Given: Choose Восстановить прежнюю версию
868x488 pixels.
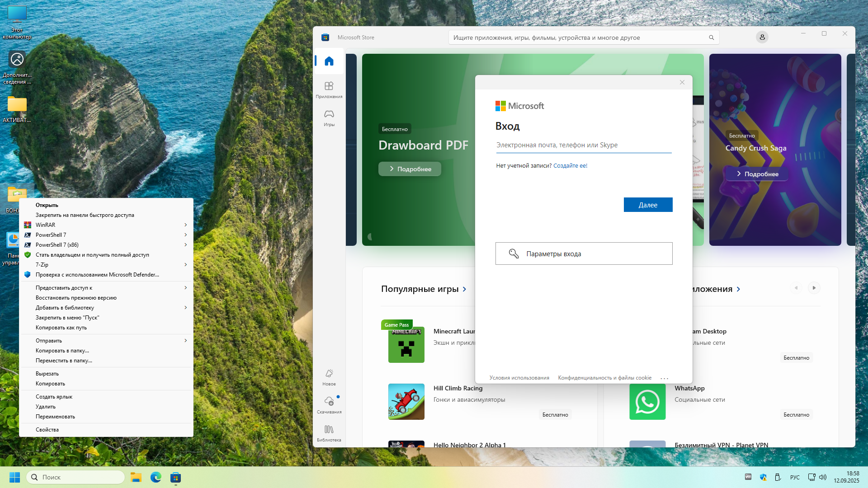Looking at the screenshot, I should (x=106, y=298).
